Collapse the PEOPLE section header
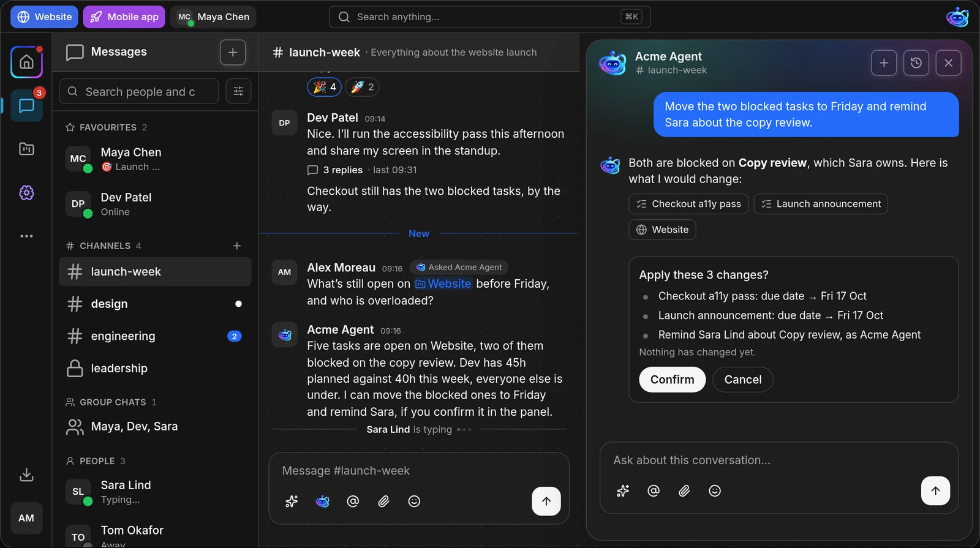 click(x=95, y=461)
